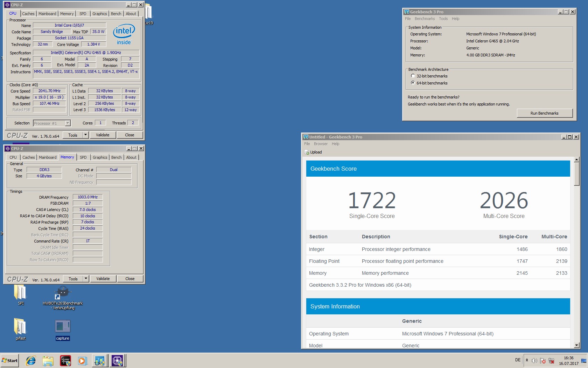Open Memory tab in top CPU-Z window
Viewport: 588px width, 368px height.
point(67,14)
